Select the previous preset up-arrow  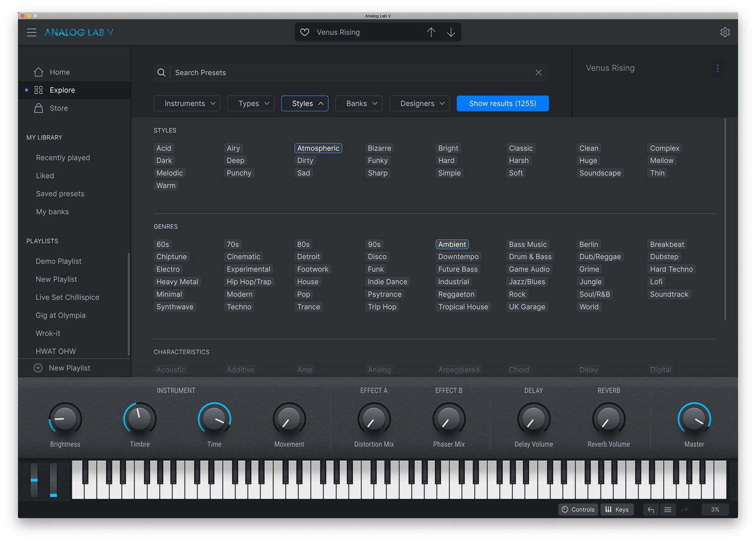pos(431,32)
